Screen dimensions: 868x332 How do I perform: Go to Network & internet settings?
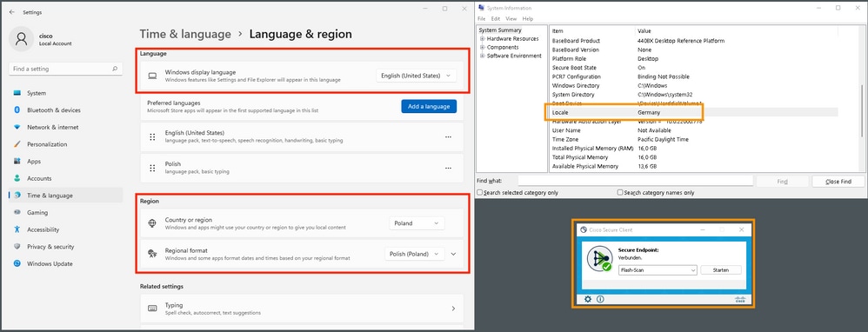coord(52,127)
